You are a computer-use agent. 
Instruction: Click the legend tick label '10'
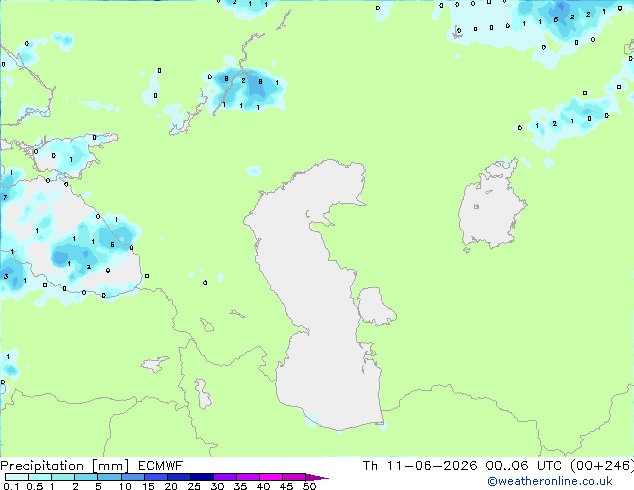tap(125, 486)
